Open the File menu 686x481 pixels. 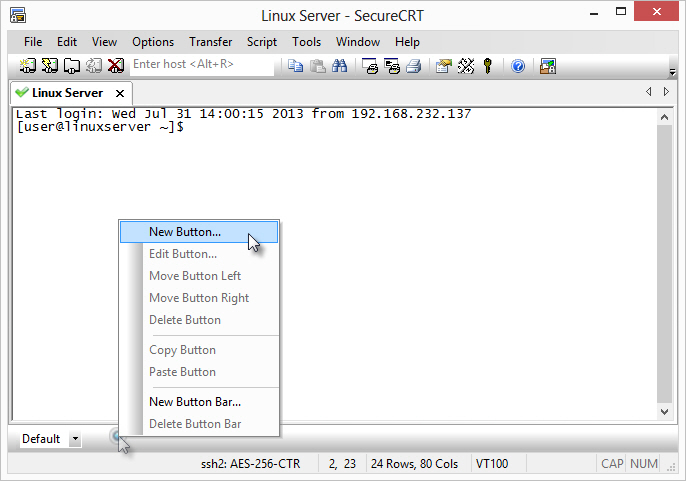point(33,42)
